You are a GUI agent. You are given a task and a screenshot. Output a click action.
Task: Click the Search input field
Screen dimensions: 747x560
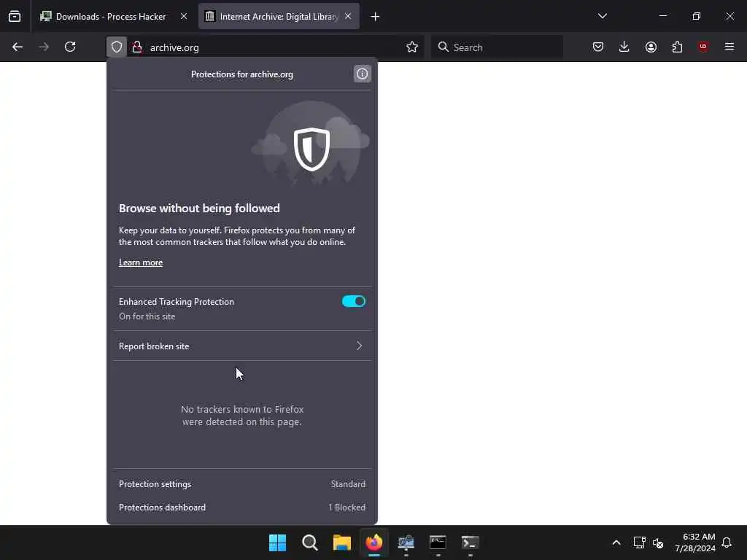[497, 47]
